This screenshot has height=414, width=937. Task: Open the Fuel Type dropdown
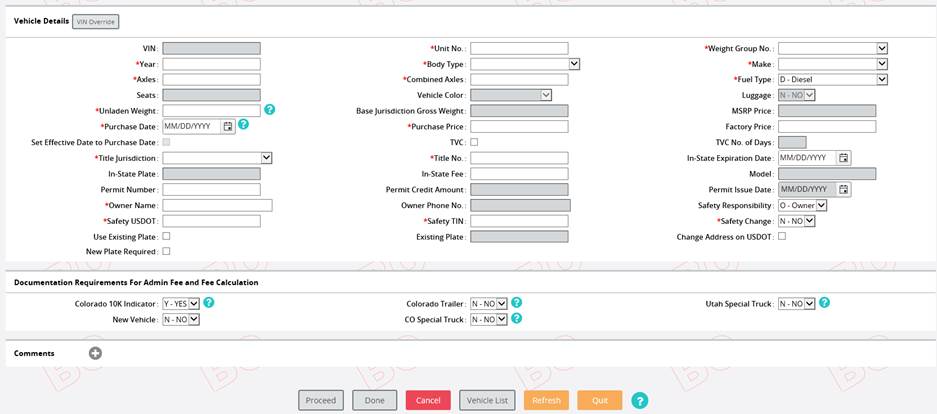click(832, 79)
